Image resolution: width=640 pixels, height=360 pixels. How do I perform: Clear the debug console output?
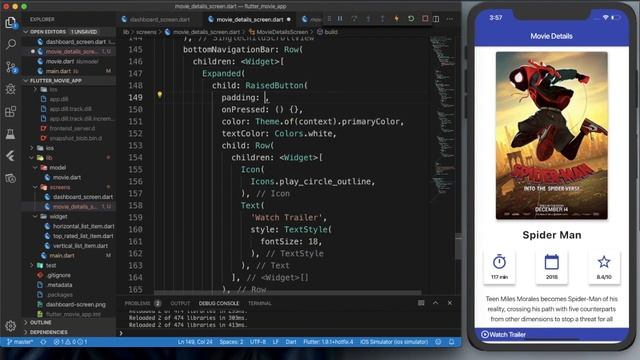pos(421,303)
